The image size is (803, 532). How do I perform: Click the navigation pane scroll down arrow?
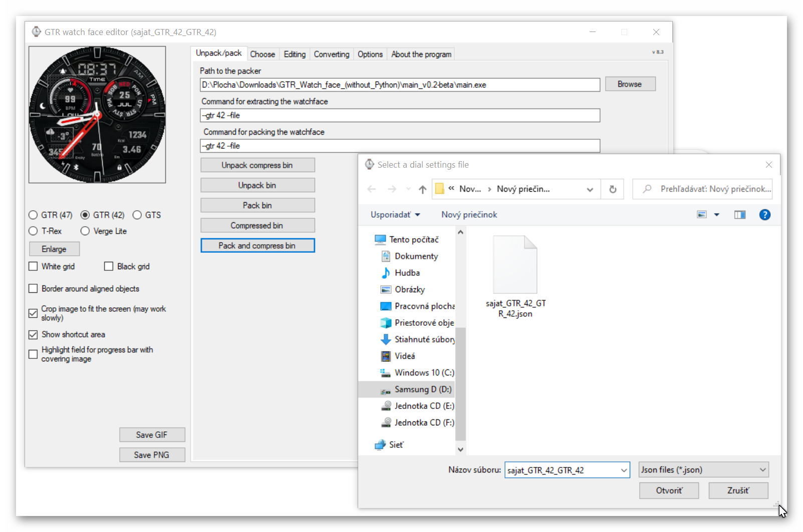[x=460, y=449]
